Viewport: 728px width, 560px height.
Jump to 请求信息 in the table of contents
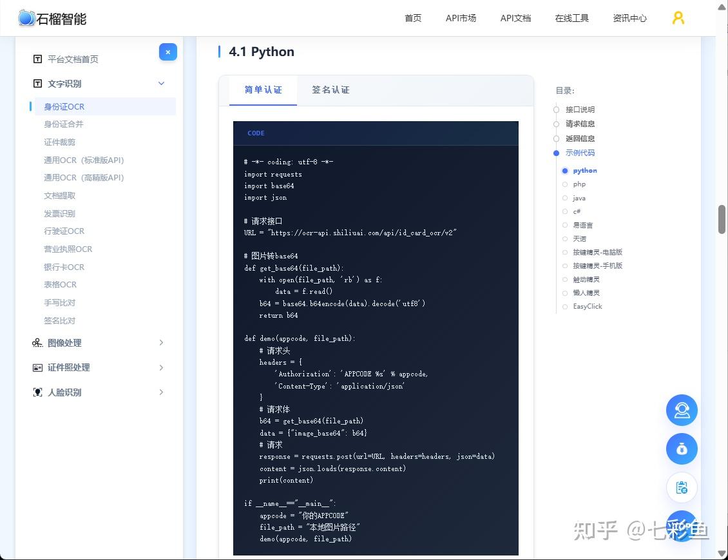[580, 124]
